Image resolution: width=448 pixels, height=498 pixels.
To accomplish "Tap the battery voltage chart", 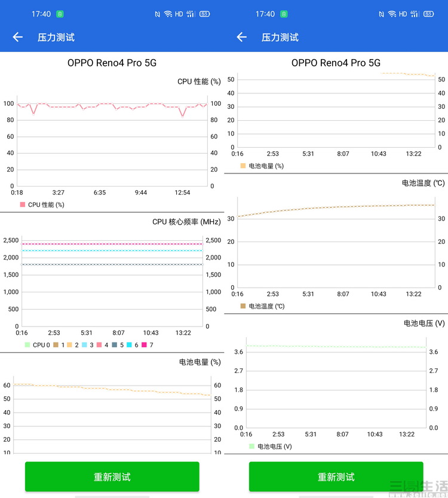I will tap(336, 383).
